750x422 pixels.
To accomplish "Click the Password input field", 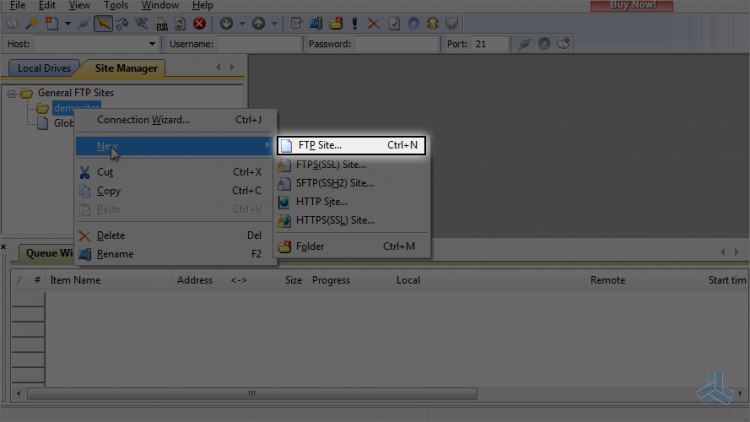I will 397,44.
